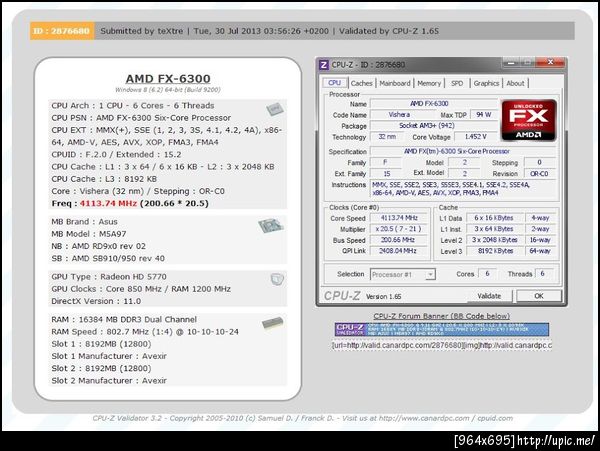Click the RAM Speed 802.7 MHz row
This screenshot has width=600, height=451.
pyautogui.click(x=145, y=332)
